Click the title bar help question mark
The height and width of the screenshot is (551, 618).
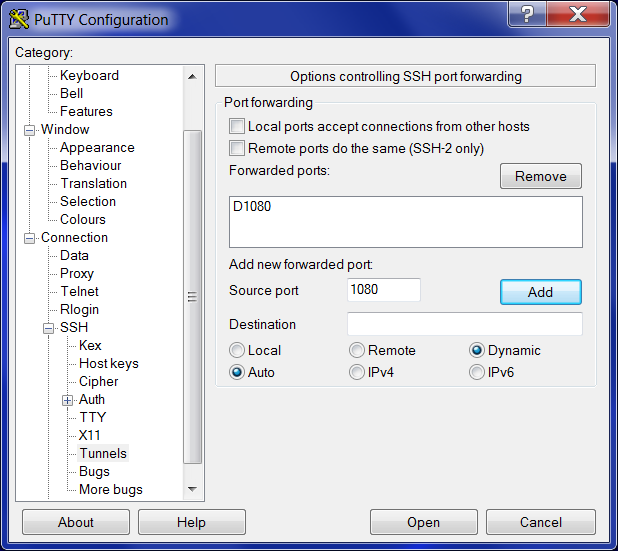point(527,15)
